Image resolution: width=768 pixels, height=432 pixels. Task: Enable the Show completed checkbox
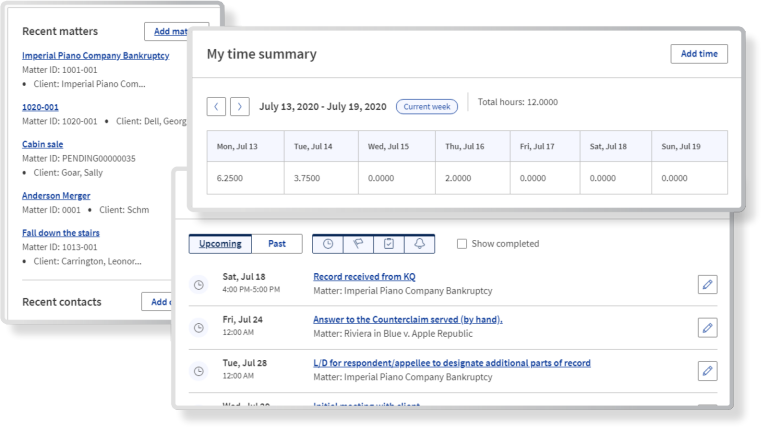462,244
